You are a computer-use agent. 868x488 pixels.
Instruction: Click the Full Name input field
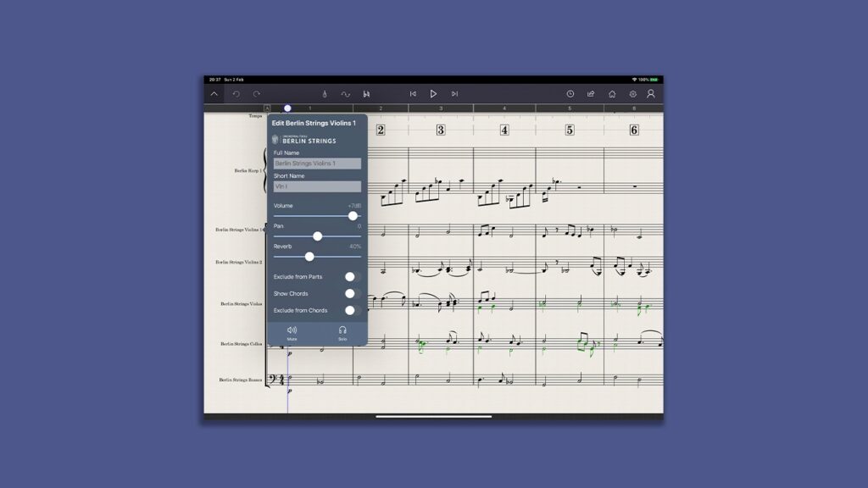pos(317,164)
